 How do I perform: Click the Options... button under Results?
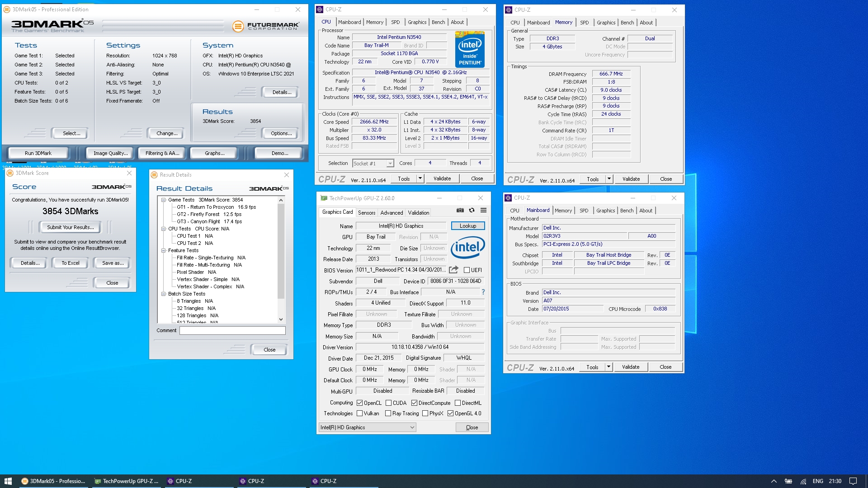[281, 133]
